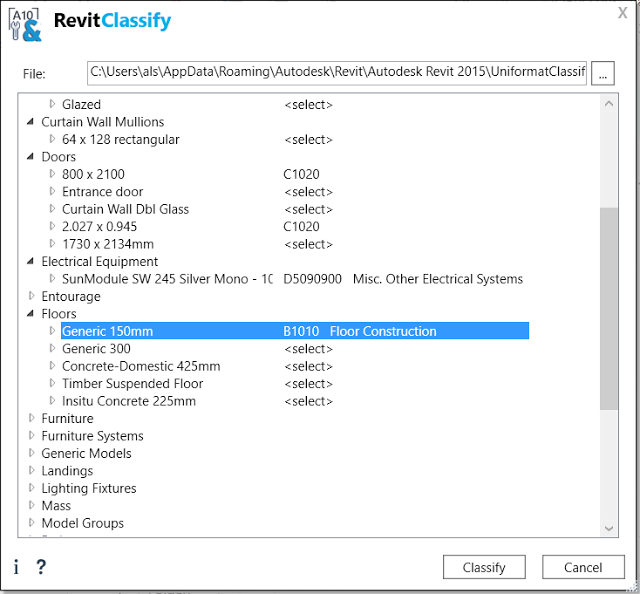Open <select> for Generic 300
The width and height of the screenshot is (640, 594).
pyautogui.click(x=309, y=349)
